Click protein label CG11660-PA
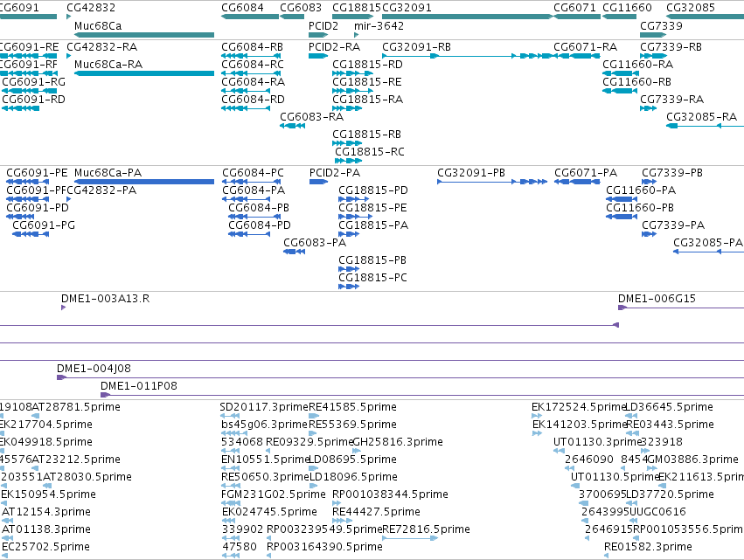744x560 pixels. coord(641,190)
